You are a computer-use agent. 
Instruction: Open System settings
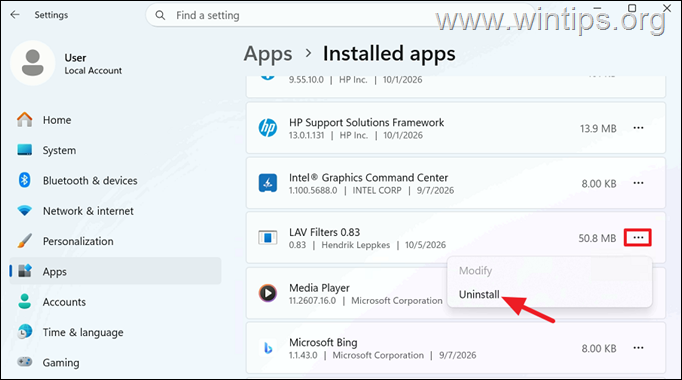[115, 150]
